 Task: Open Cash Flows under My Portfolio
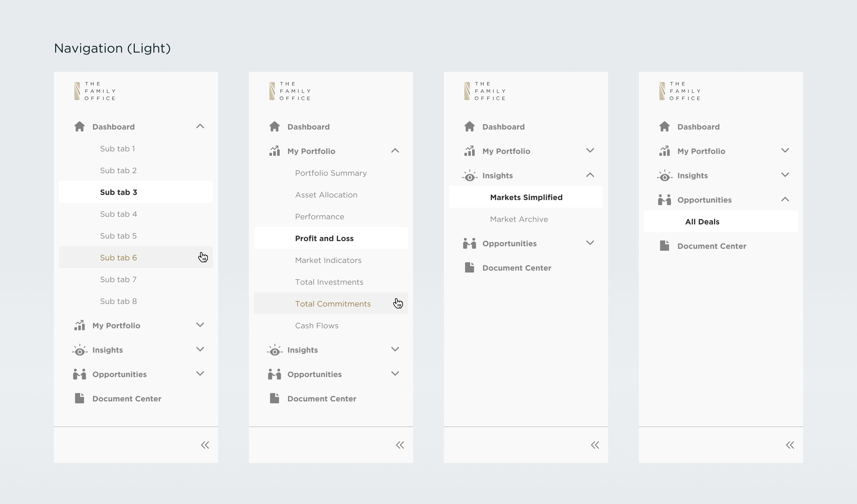tap(316, 325)
